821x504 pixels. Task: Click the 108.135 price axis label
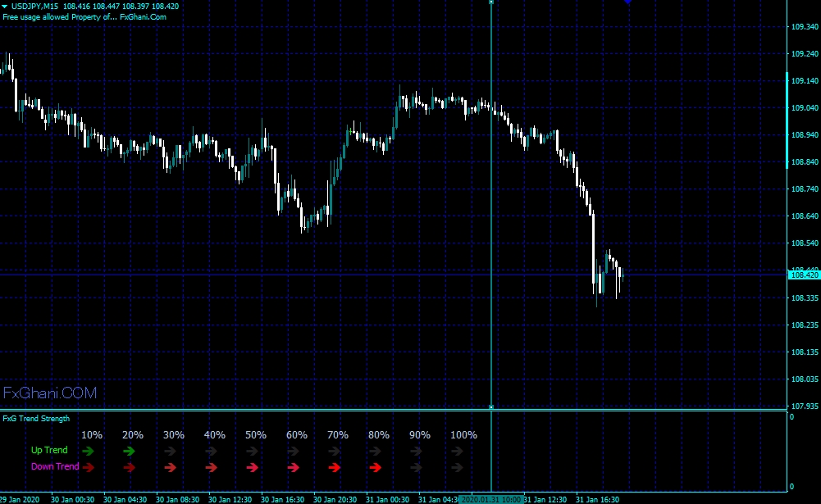pos(805,352)
